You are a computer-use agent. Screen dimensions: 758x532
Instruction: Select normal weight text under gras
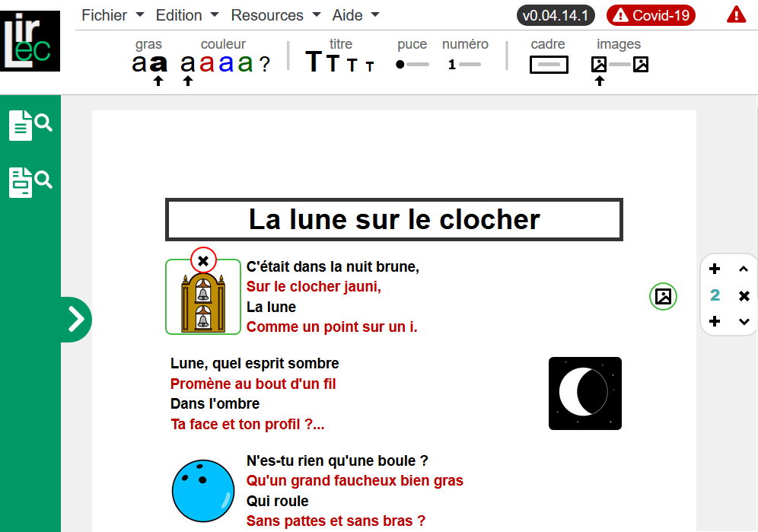click(x=139, y=63)
